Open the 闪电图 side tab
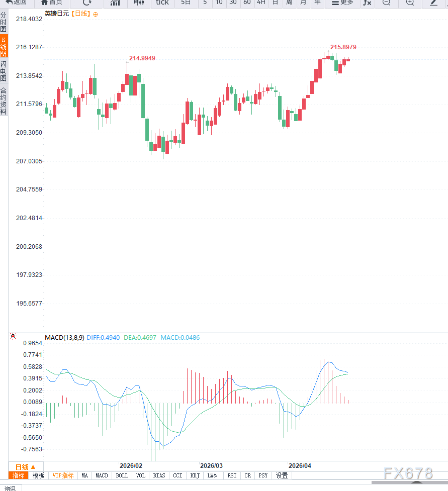 point(4,72)
